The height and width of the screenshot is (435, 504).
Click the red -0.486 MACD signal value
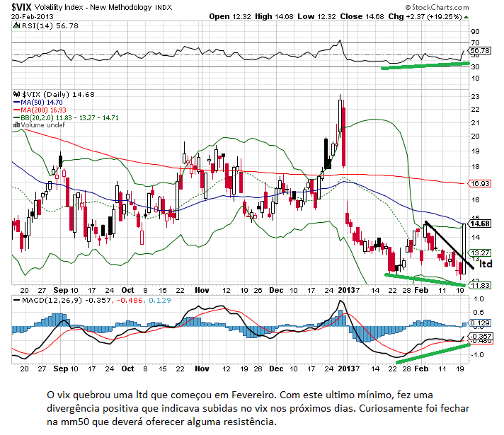(130, 301)
